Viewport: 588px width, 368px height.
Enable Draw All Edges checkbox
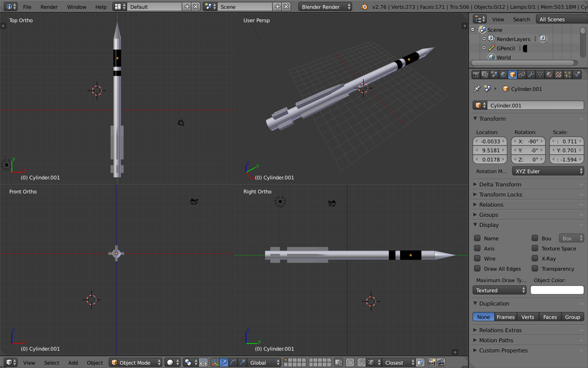click(477, 268)
